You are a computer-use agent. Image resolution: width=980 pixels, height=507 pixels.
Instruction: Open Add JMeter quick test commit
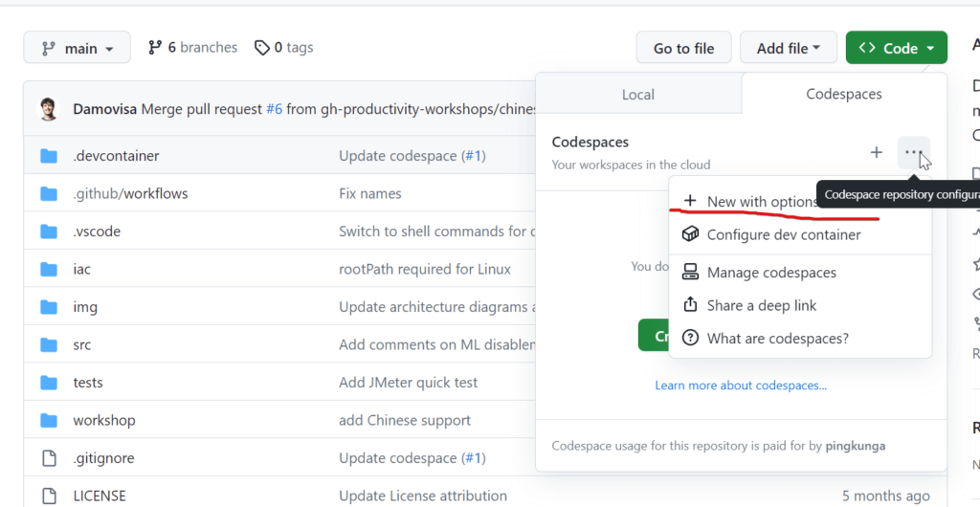coord(408,382)
